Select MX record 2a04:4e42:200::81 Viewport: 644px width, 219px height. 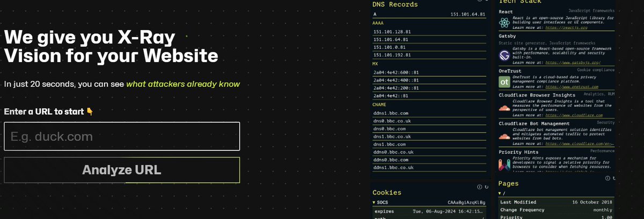pyautogui.click(x=429, y=87)
